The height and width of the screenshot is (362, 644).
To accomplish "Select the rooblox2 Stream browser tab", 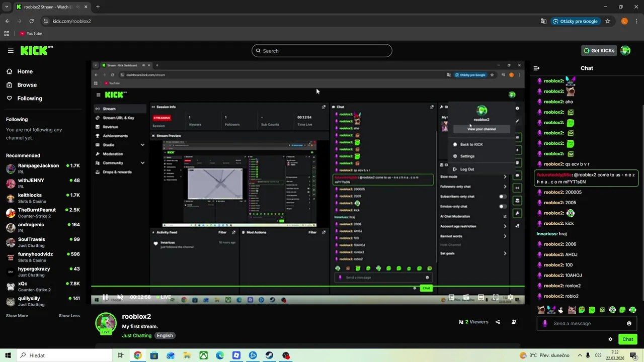I will pyautogui.click(x=51, y=7).
